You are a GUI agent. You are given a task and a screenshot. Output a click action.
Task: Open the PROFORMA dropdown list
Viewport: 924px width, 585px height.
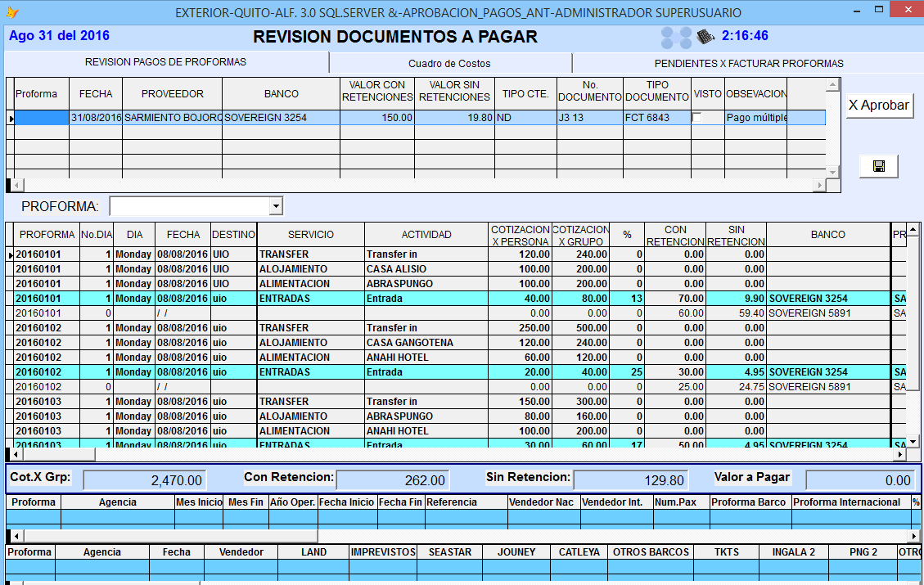click(x=275, y=205)
